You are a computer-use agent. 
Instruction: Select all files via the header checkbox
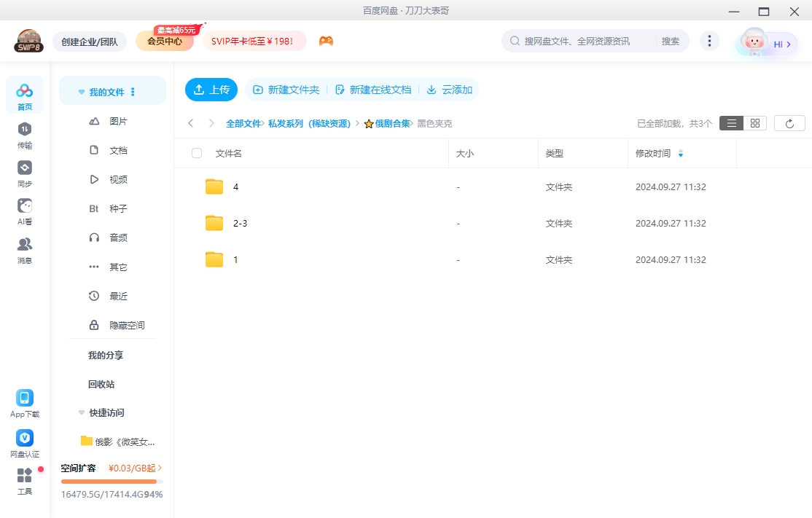click(x=195, y=153)
